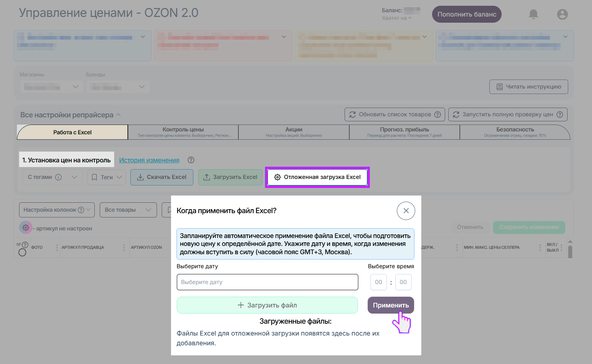Expand the red notification card chevron
The image size is (592, 364).
click(284, 37)
